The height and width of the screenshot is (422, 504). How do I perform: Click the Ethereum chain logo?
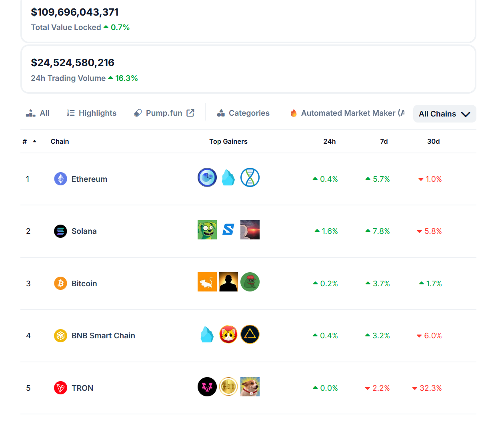coord(60,179)
